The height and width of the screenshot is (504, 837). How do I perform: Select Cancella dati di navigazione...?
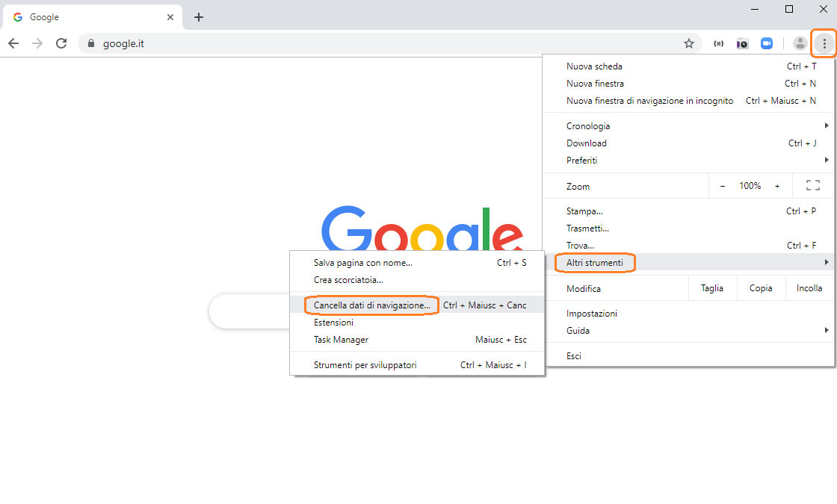[x=417, y=305]
